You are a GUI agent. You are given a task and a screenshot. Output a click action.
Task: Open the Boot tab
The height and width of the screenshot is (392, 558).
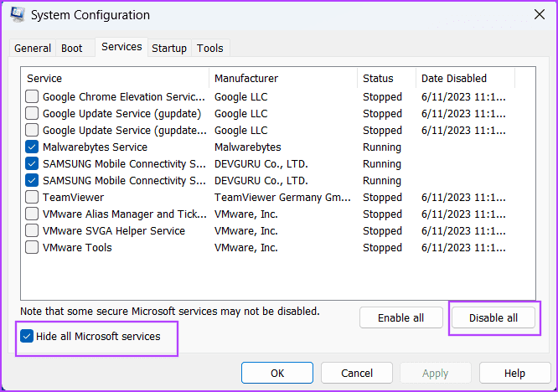coord(72,48)
